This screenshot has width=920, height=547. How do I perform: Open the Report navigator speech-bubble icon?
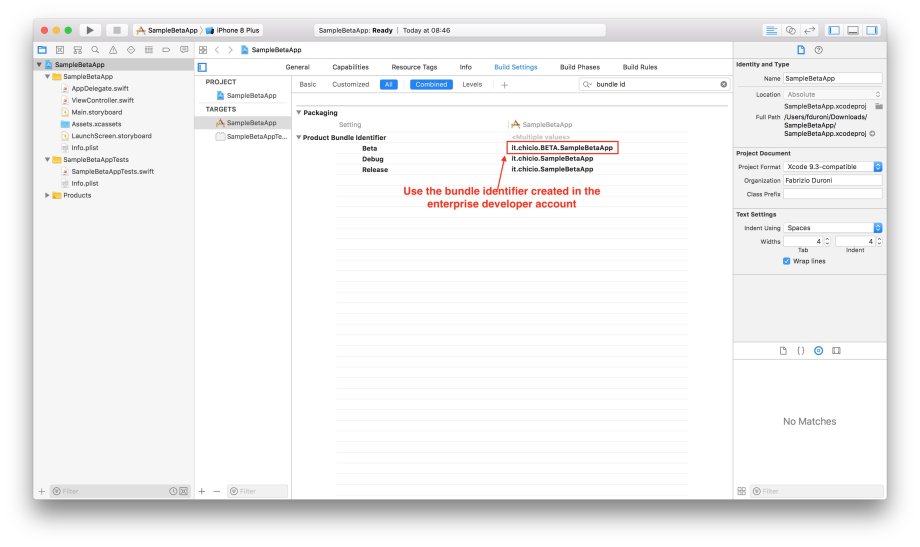tap(184, 50)
